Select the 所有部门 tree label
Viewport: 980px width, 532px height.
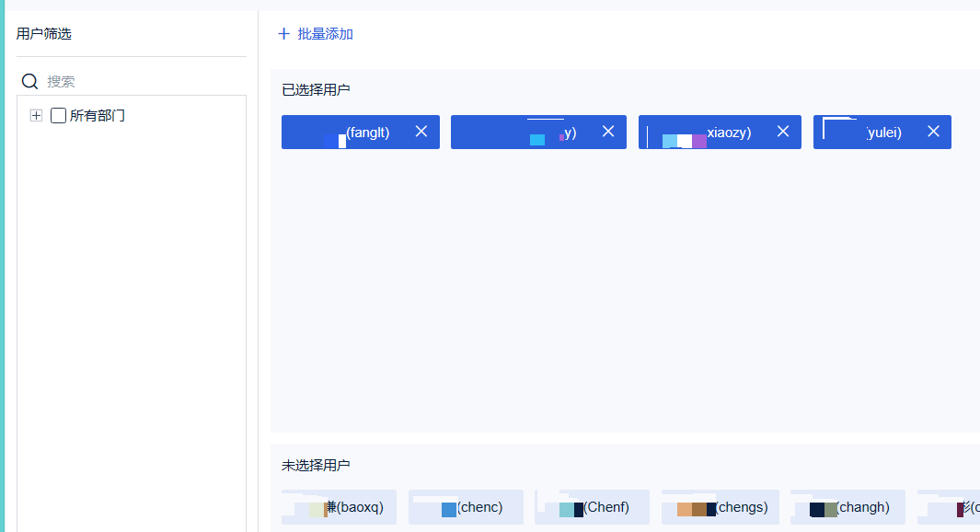[98, 116]
